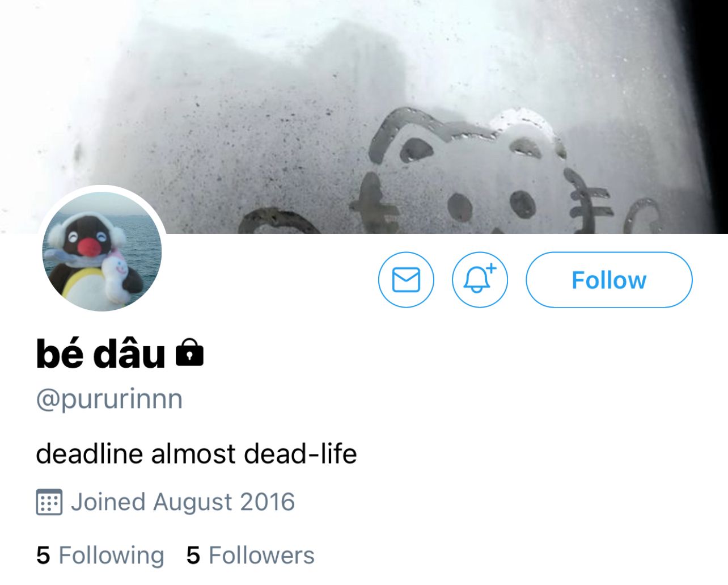Click the calendar icon beside join date
Screen dimensions: 728x585
click(49, 502)
